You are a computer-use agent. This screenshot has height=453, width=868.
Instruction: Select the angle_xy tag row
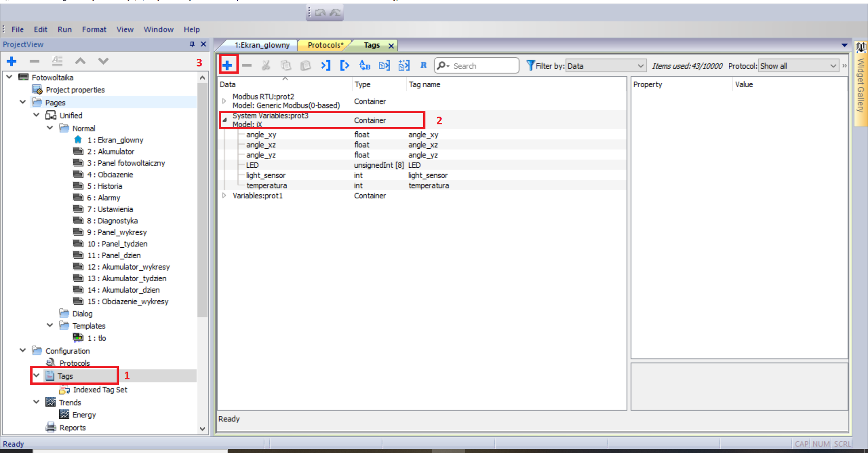click(422, 135)
